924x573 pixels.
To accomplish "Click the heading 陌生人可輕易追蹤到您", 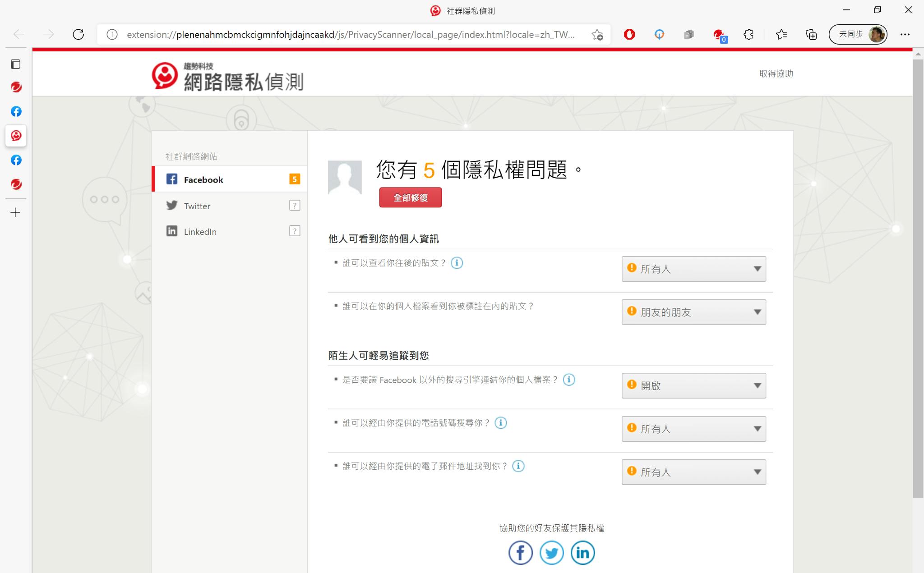I will point(379,356).
